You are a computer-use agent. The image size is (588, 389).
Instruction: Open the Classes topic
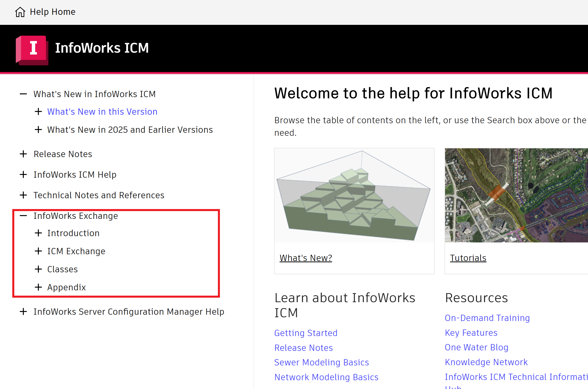click(x=63, y=269)
